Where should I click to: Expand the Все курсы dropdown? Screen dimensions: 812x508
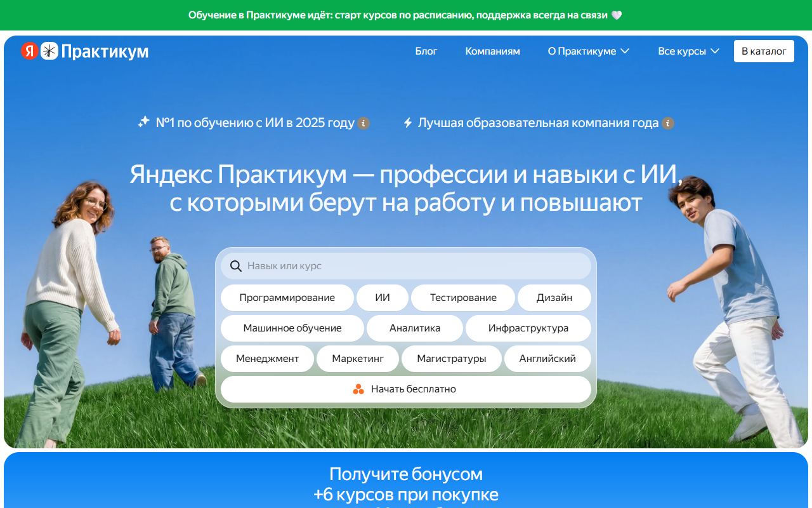pos(689,51)
